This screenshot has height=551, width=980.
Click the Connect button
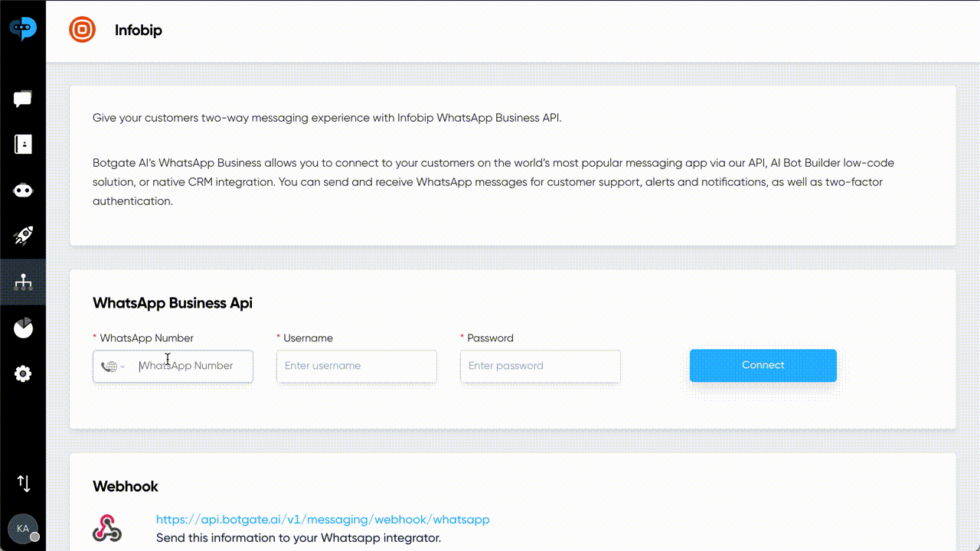click(x=763, y=366)
